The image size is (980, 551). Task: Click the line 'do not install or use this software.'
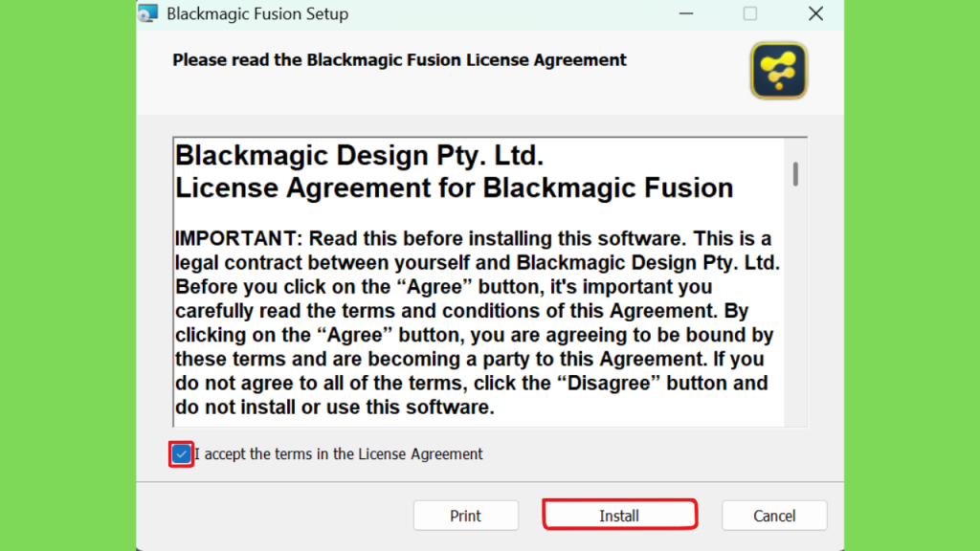pyautogui.click(x=334, y=408)
